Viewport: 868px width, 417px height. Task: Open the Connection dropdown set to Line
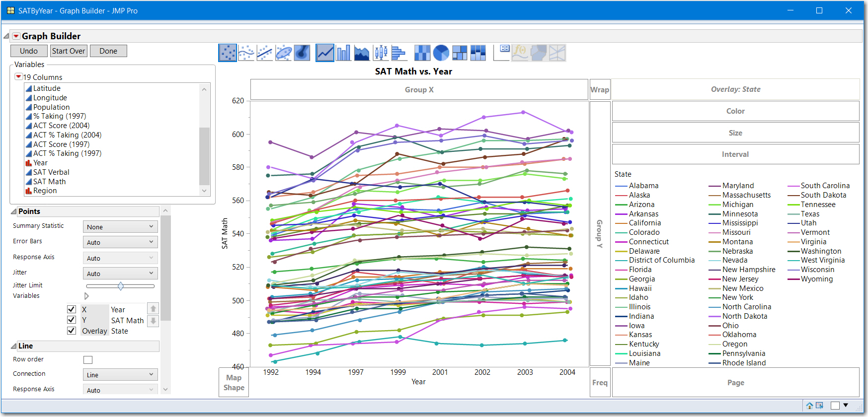[x=120, y=375]
